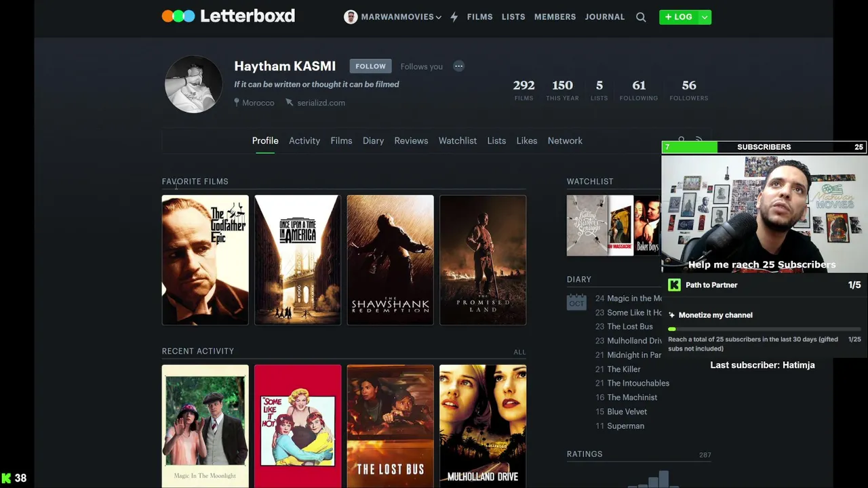
Task: Open diary entry Mulholland Drive
Action: click(x=634, y=341)
